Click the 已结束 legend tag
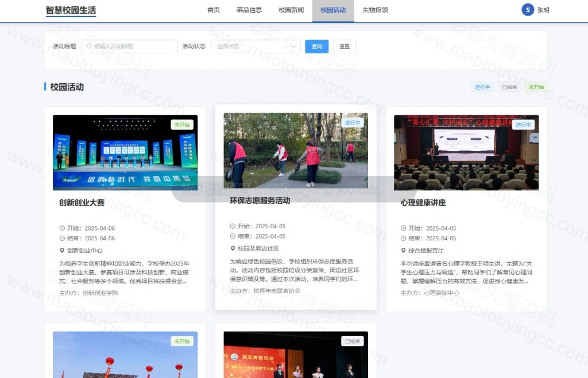 pyautogui.click(x=509, y=87)
